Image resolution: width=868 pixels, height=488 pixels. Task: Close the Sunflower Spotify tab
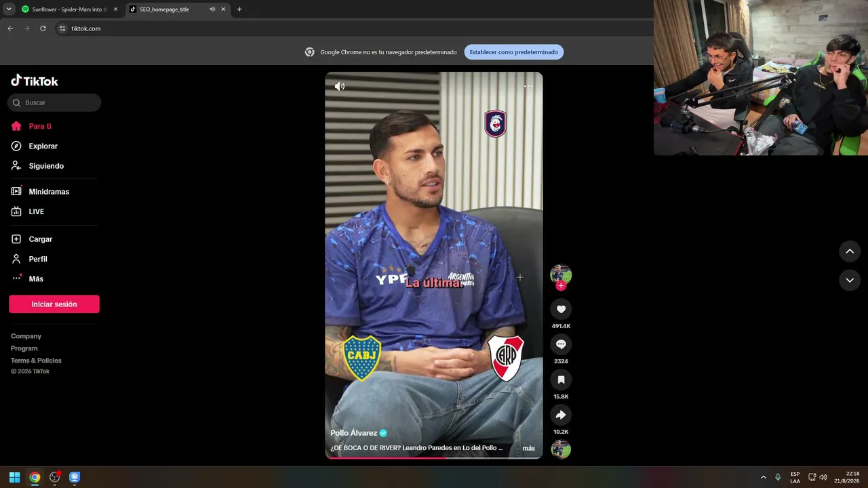[x=115, y=9]
